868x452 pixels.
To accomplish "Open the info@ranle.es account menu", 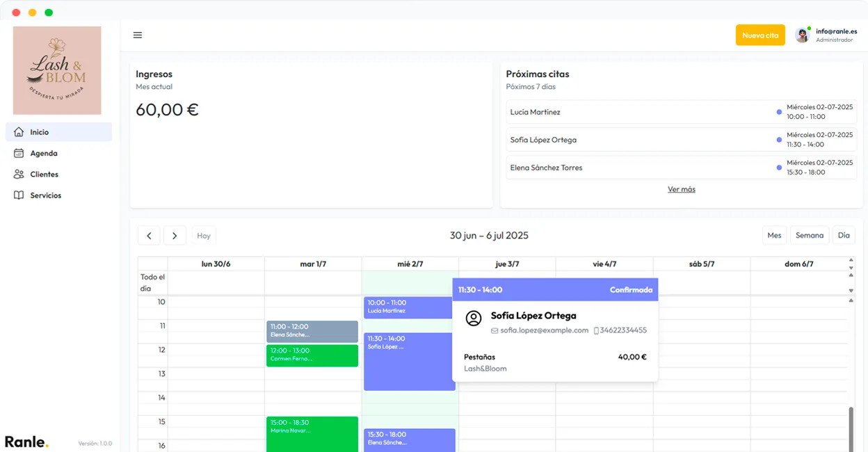I will click(x=835, y=35).
